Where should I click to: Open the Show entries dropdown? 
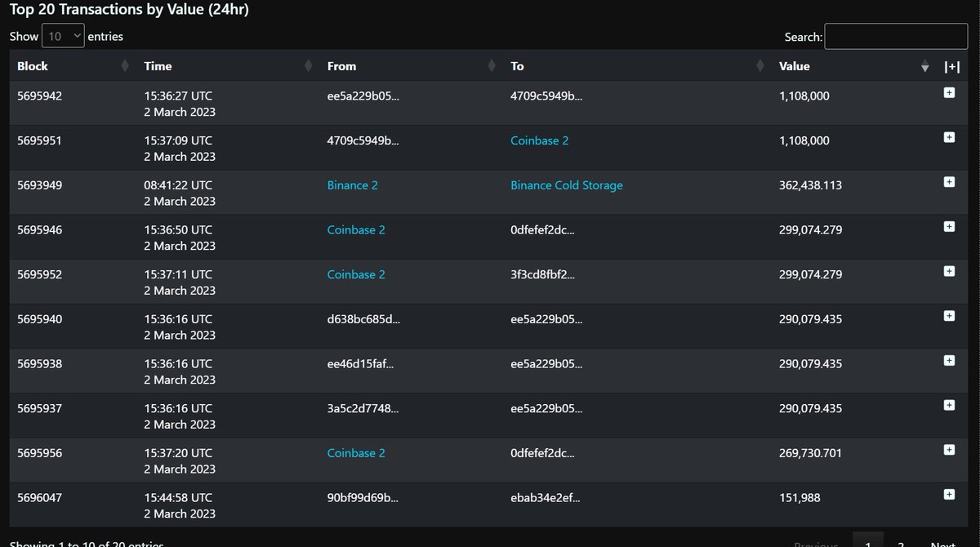coord(63,35)
